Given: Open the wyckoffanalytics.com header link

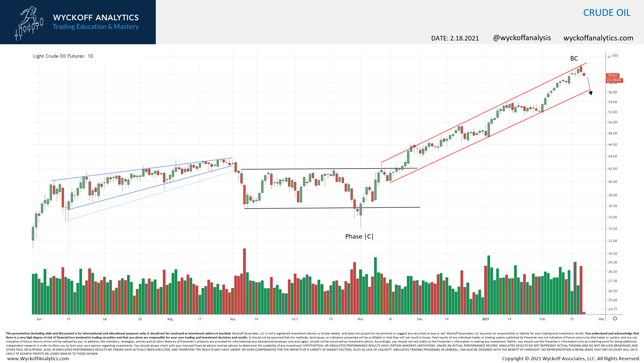Looking at the screenshot, I should pos(598,38).
